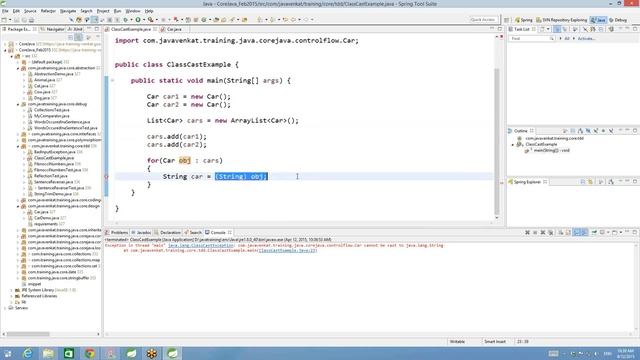Click Collapse All in Package Explorer toolbar
Screen dimensions: 640x360
pos(71,38)
